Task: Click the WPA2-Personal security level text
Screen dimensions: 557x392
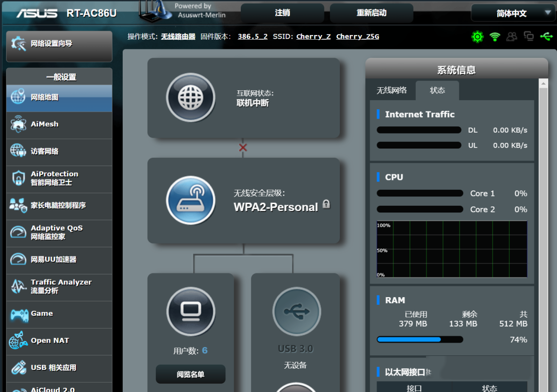Action: tap(275, 207)
